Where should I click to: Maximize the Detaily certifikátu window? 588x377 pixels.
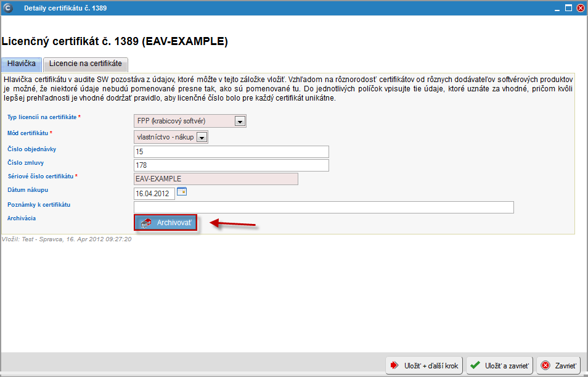click(568, 8)
